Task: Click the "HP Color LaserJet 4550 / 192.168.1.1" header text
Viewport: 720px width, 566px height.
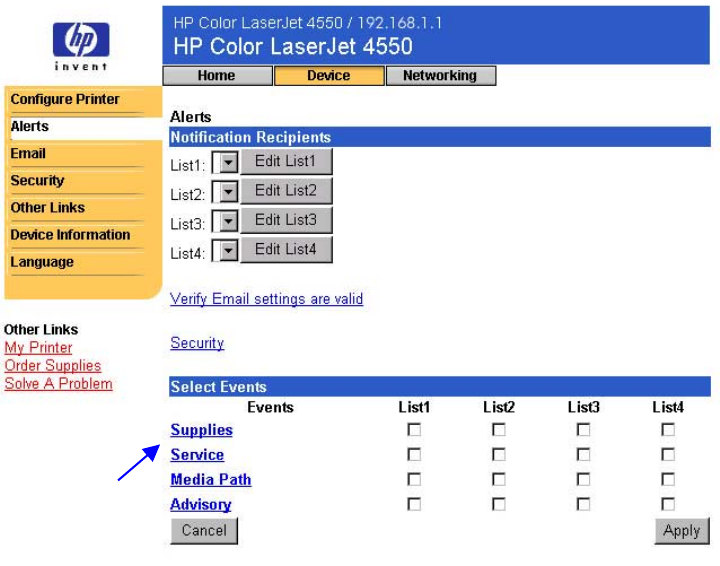Action: [x=308, y=22]
